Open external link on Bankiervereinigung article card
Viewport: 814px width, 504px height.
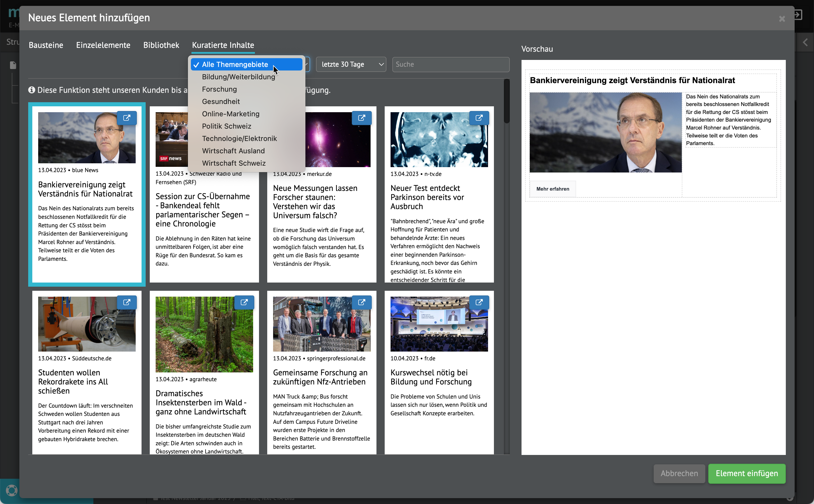pos(127,118)
